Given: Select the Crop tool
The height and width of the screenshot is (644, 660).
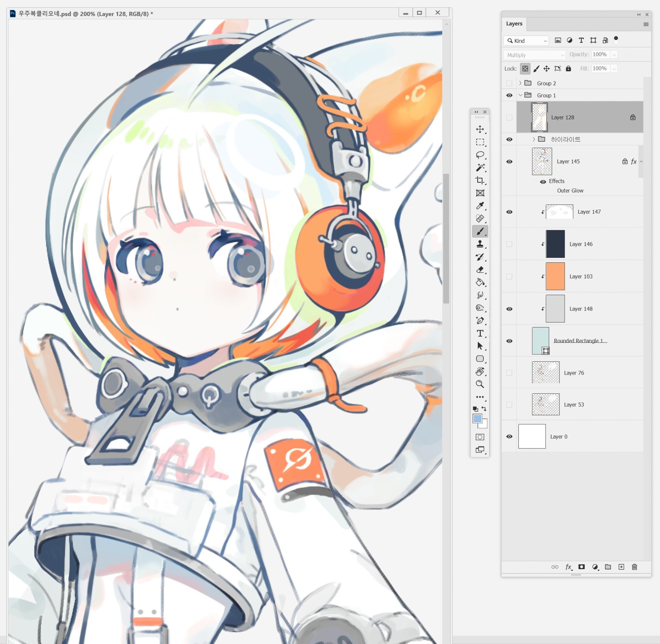Looking at the screenshot, I should tap(479, 180).
